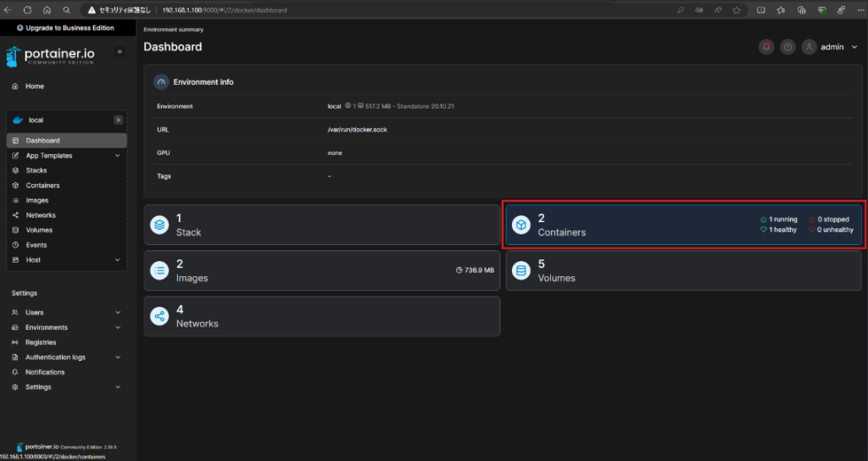This screenshot has height=461, width=868.
Task: Expand the Host chevron
Action: click(x=117, y=260)
